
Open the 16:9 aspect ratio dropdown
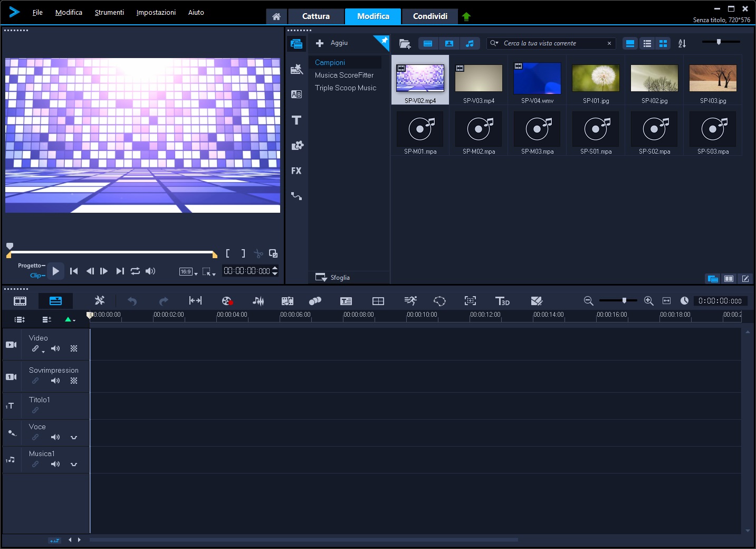188,272
